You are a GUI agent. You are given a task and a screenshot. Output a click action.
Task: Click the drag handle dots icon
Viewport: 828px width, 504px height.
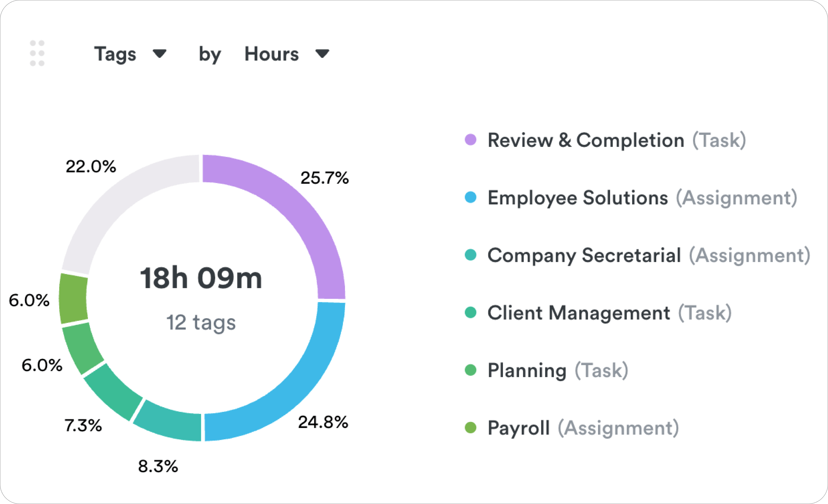[37, 53]
